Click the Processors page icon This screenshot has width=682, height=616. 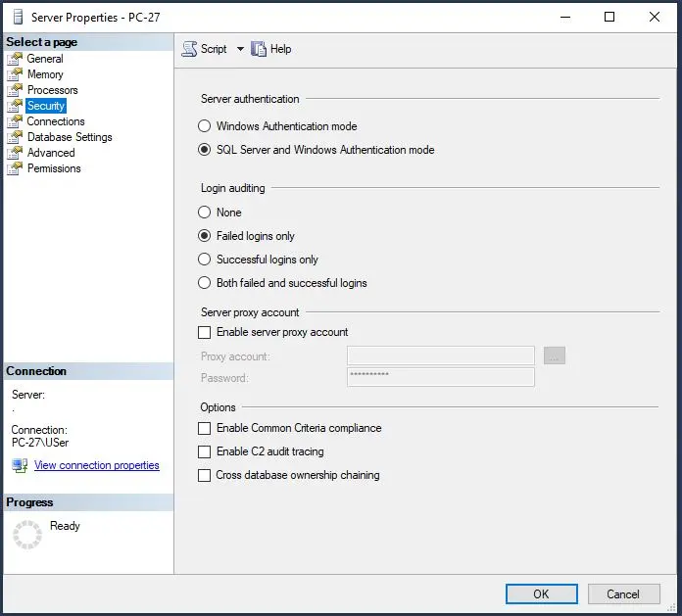(x=15, y=90)
